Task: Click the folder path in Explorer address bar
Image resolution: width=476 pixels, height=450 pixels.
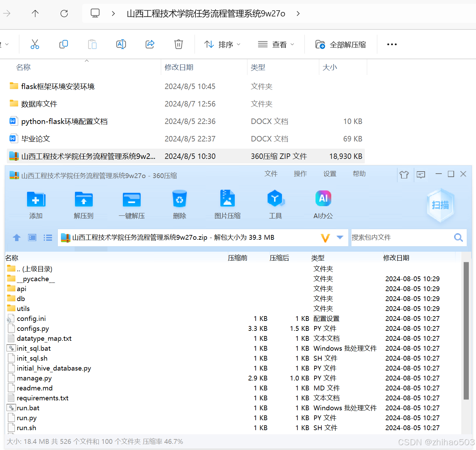Action: pos(206,13)
